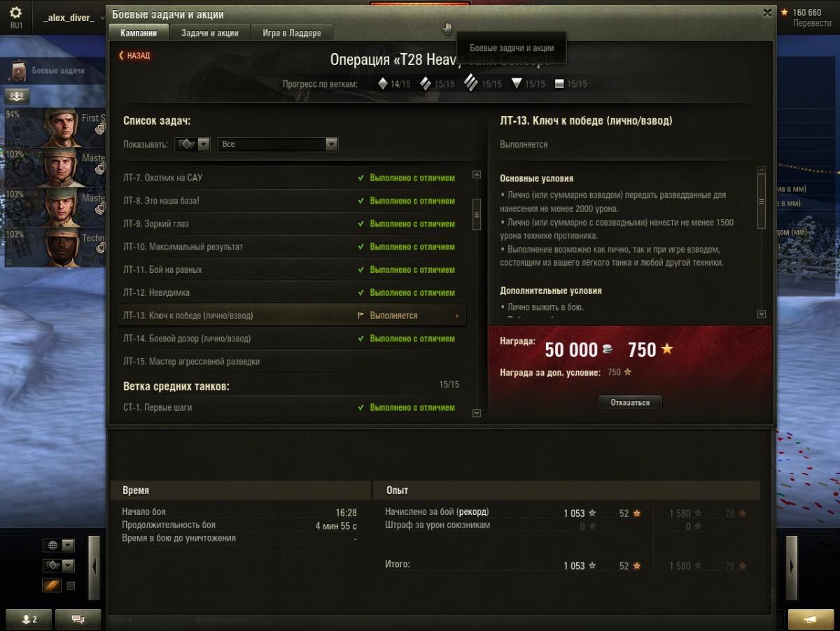Viewport: 840px width, 631px height.
Task: Open the nation globe filter dropdown
Action: tap(59, 545)
